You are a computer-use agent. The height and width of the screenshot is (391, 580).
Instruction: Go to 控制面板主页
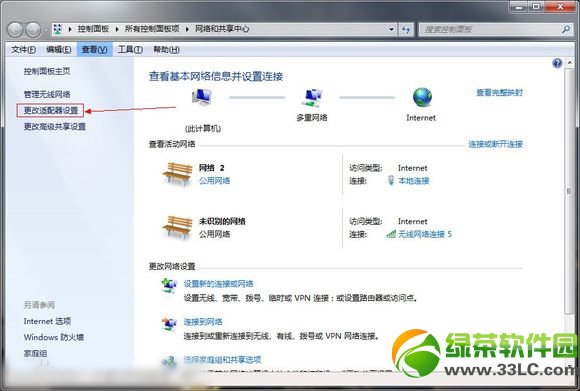[x=47, y=71]
